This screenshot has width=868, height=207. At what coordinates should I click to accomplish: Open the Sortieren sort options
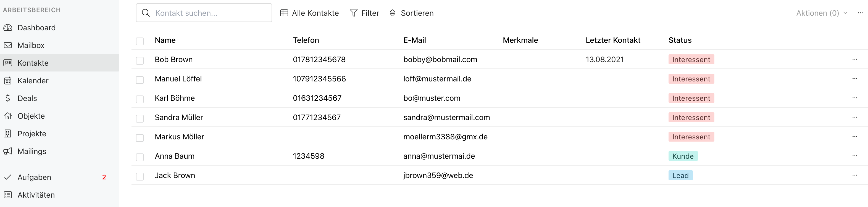pyautogui.click(x=411, y=13)
